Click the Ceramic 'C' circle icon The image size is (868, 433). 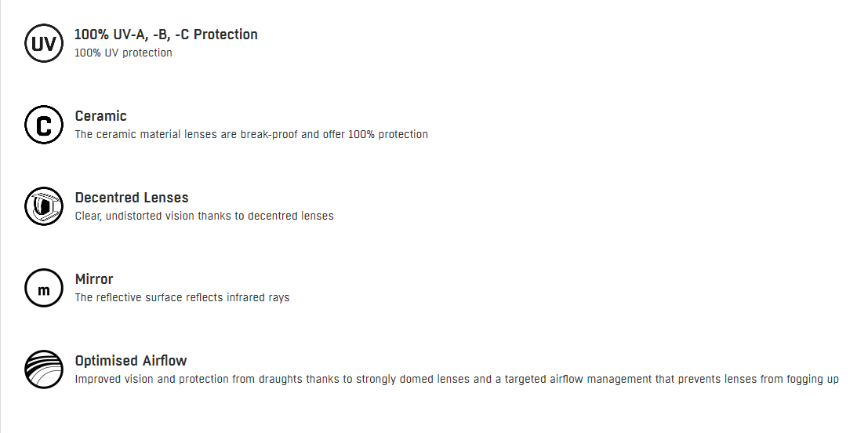coord(44,125)
